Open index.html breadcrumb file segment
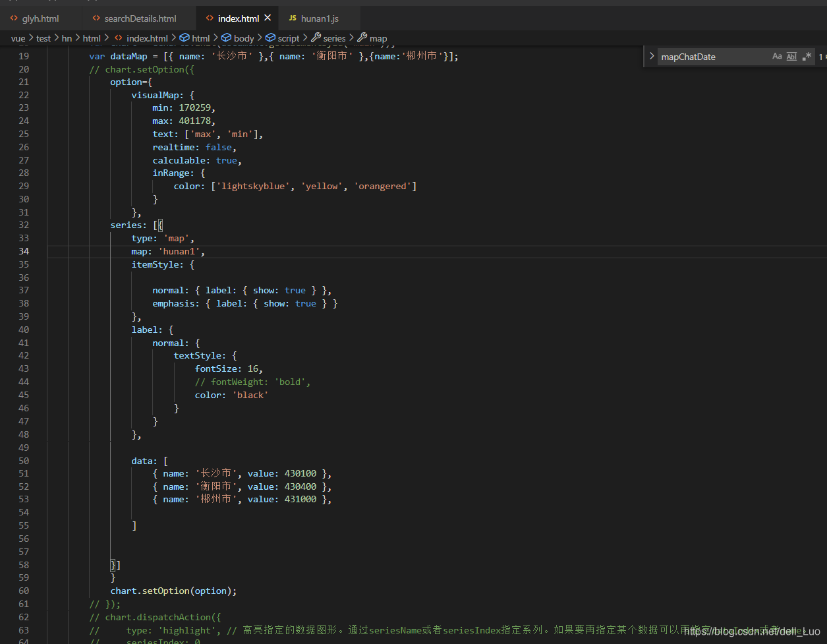The image size is (827, 644). [147, 38]
